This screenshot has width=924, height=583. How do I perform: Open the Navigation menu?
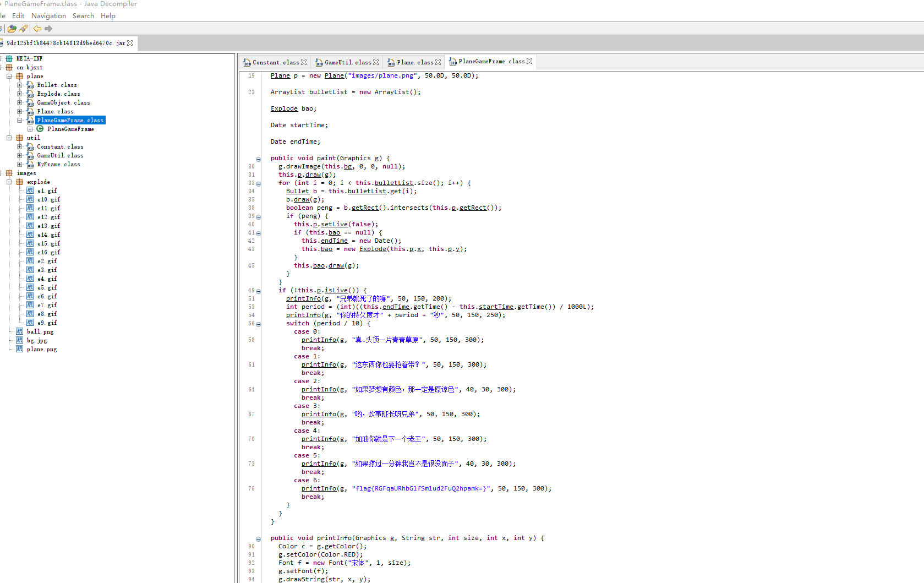point(48,16)
